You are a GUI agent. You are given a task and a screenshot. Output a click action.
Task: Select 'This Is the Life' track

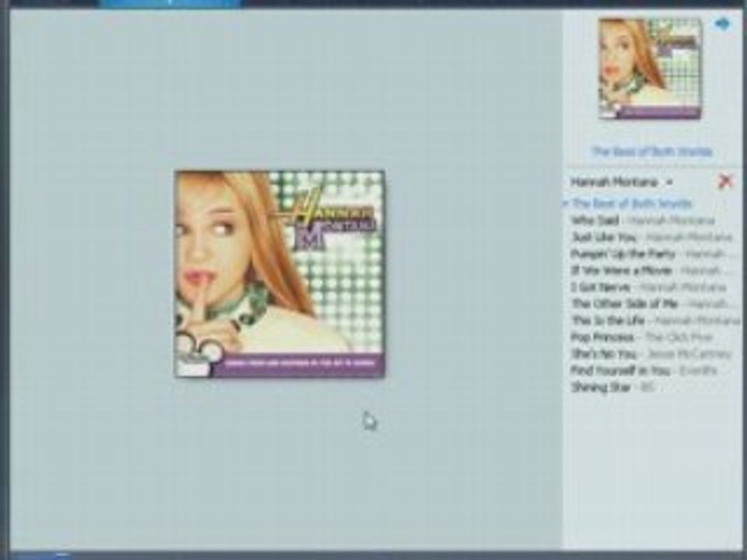[x=655, y=320]
